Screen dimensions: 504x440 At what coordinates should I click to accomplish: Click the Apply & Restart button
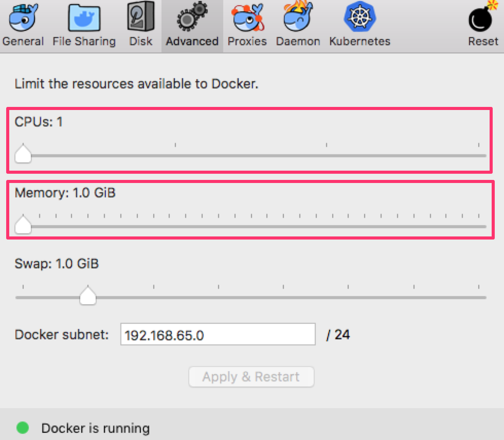tap(251, 377)
